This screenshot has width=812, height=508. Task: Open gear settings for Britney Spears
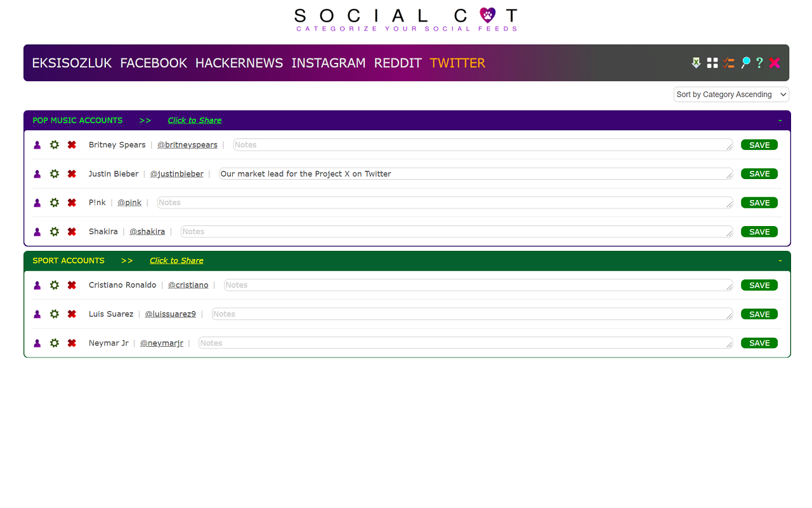coord(55,145)
